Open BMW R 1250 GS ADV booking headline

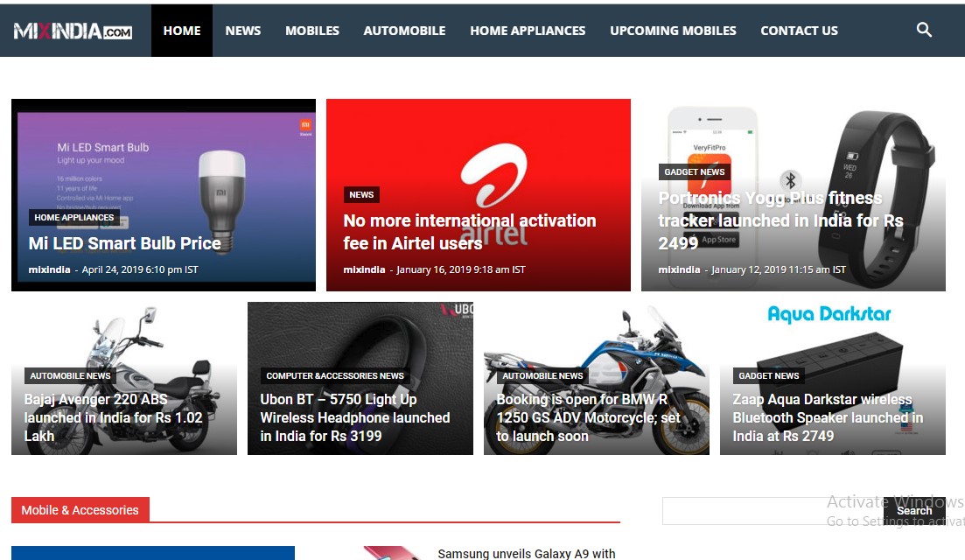[588, 417]
